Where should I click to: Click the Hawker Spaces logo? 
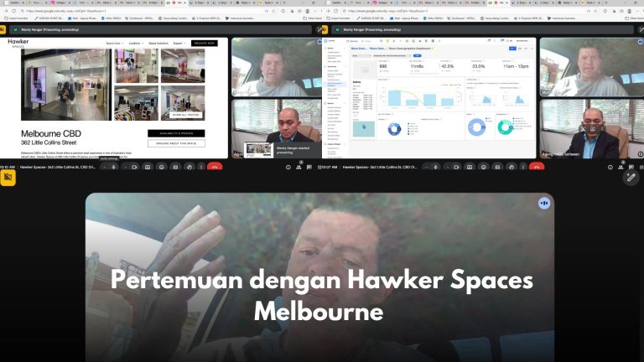coord(18,43)
